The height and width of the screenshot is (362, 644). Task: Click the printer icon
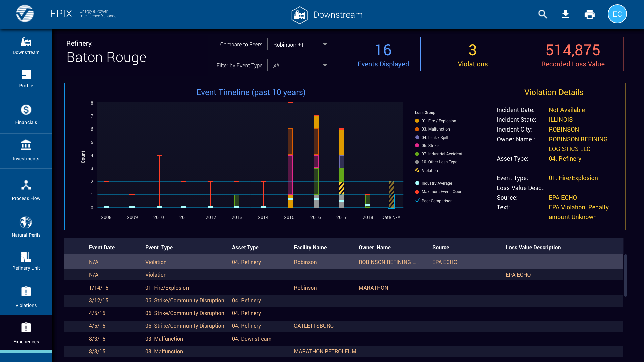click(589, 14)
